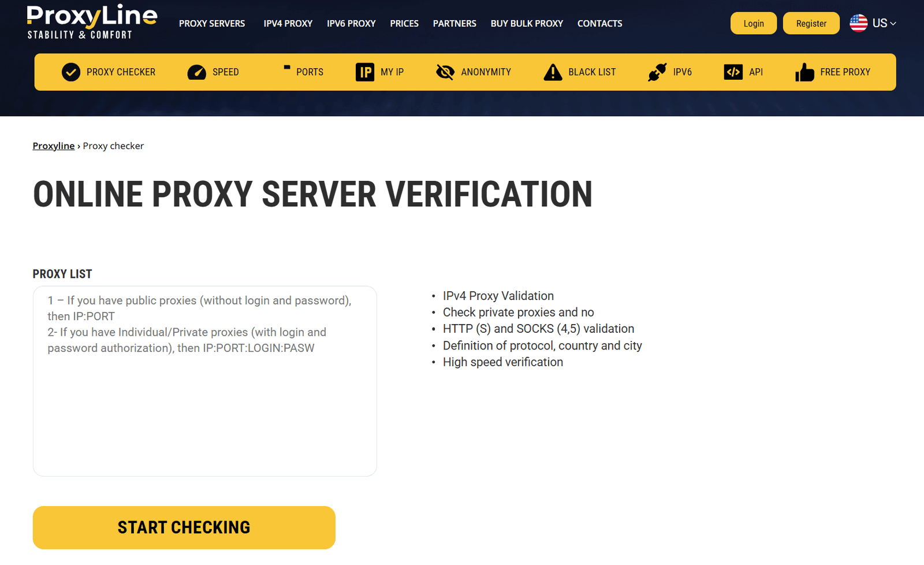Click the 'IPv4 Proxy Validation' bullet text
The width and height of the screenshot is (924, 565).
tap(498, 296)
